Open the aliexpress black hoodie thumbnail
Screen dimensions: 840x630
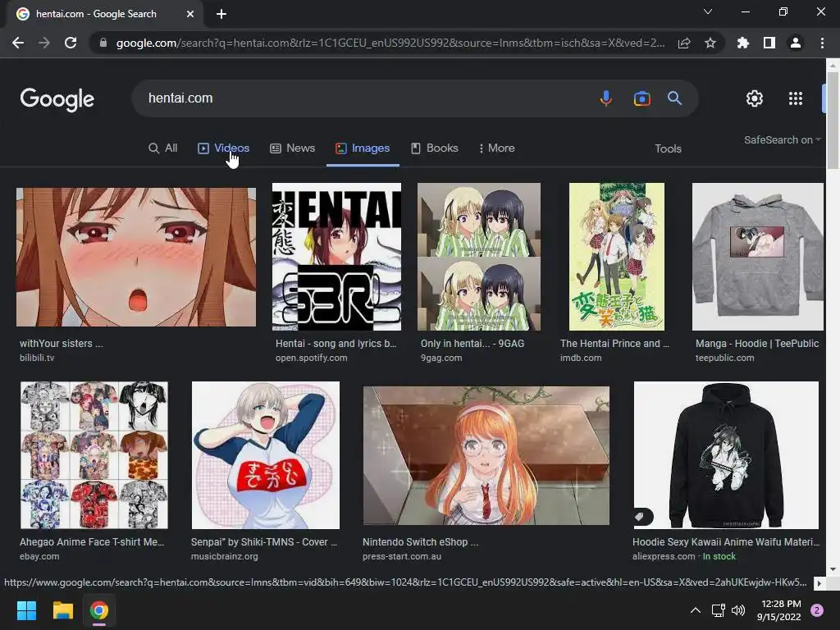[x=727, y=455]
